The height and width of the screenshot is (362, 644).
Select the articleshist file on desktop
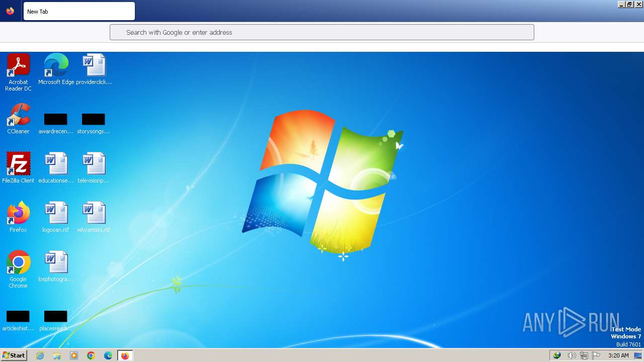click(18, 321)
